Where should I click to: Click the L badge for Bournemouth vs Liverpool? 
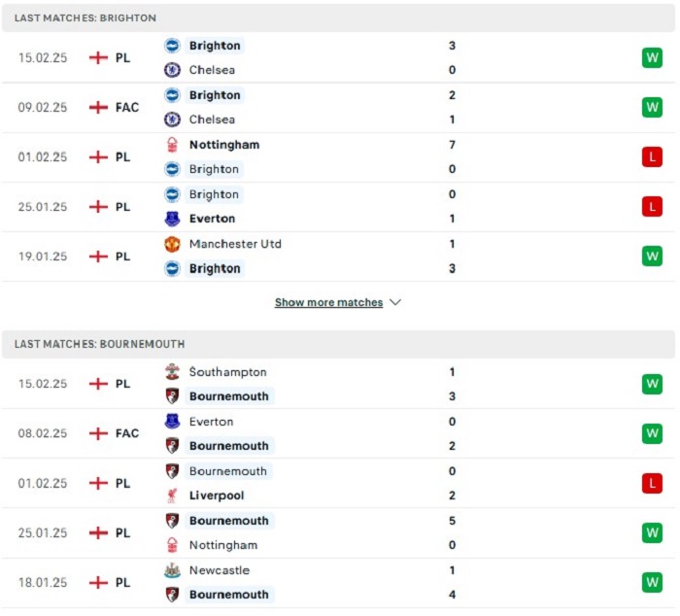652,483
